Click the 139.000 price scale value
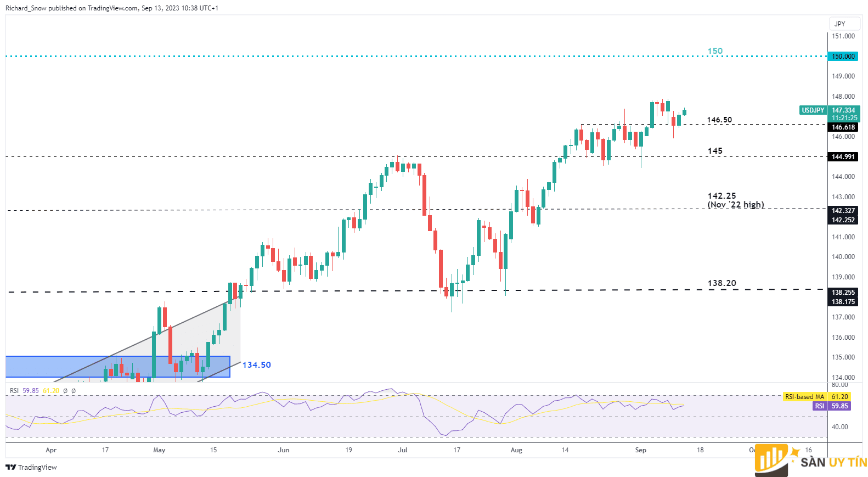 point(843,277)
